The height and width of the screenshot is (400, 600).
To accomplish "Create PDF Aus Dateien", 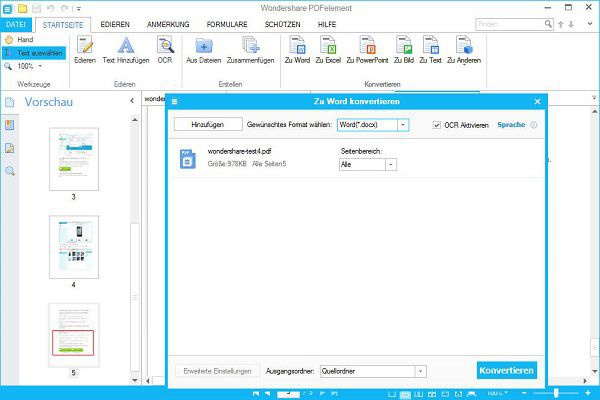I will click(204, 50).
